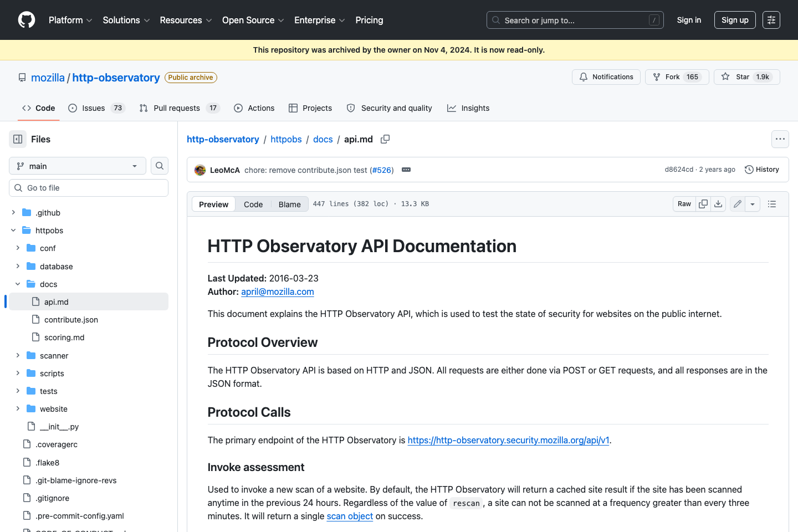Image resolution: width=798 pixels, height=532 pixels.
Task: Collapse the Files side panel icon
Action: point(17,139)
